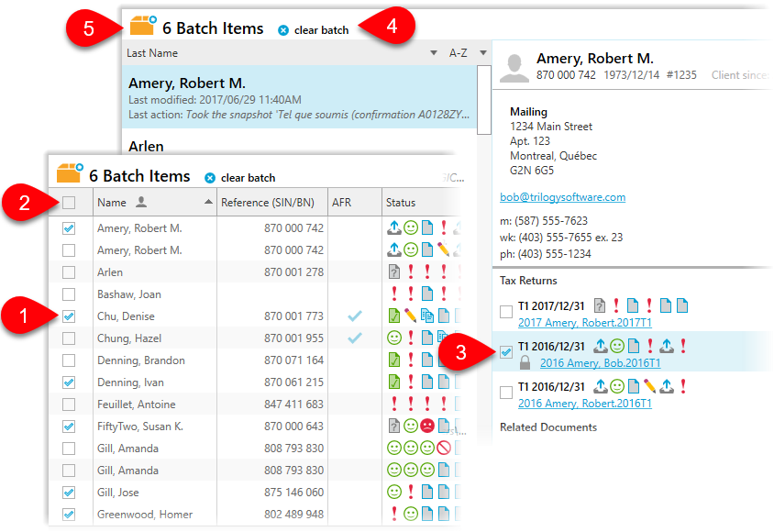
Task: Uncheck the Chu, Denise row checkbox
Action: coord(69,316)
